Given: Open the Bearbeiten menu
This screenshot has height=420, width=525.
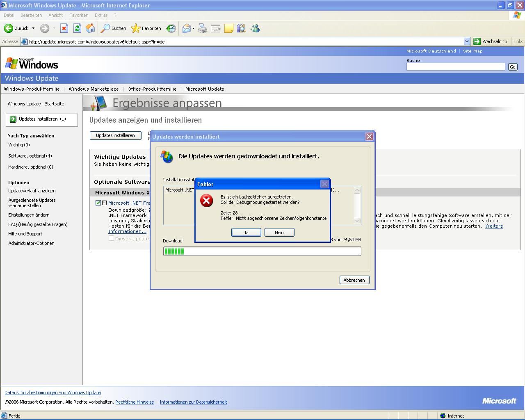Looking at the screenshot, I should 31,15.
